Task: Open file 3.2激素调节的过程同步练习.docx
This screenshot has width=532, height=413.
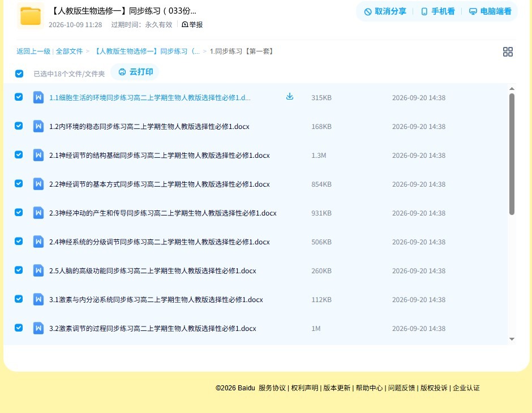Action: [152, 328]
